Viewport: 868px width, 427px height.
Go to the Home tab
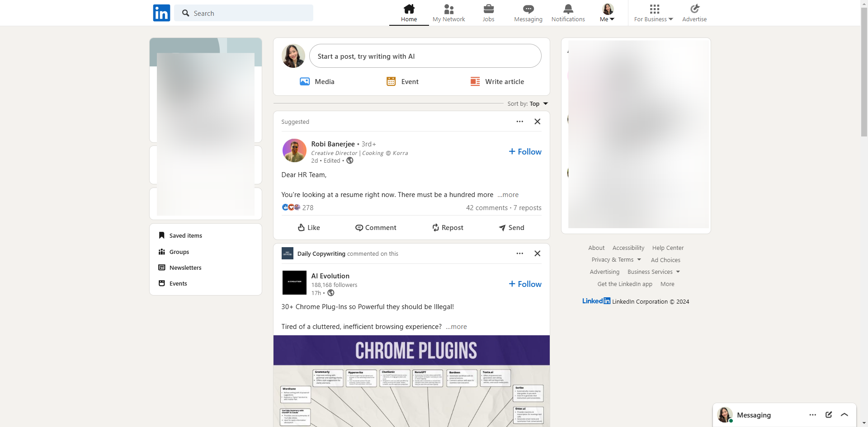pos(409,13)
